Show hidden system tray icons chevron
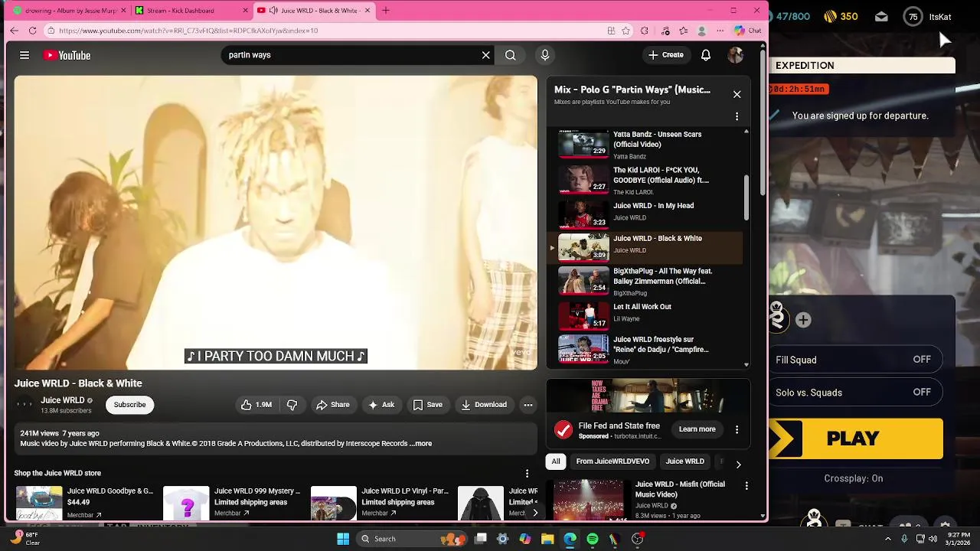 888,539
